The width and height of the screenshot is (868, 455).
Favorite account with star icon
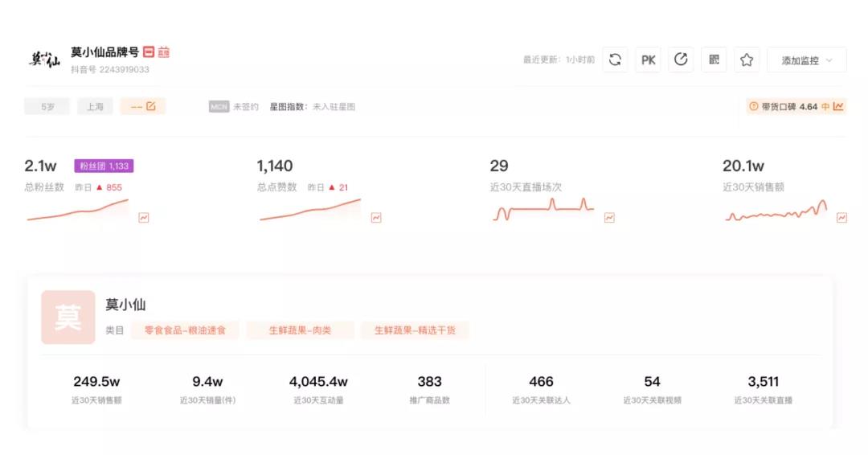747,59
